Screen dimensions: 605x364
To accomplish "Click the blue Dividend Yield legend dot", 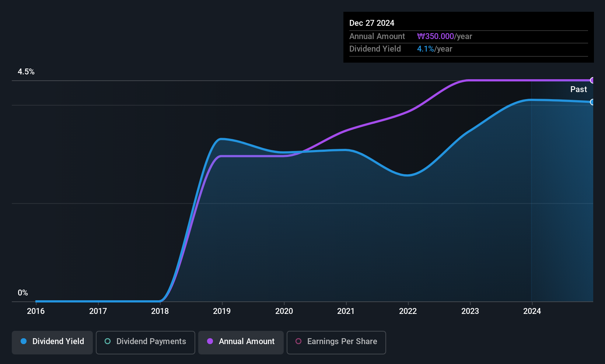I will 24,341.
